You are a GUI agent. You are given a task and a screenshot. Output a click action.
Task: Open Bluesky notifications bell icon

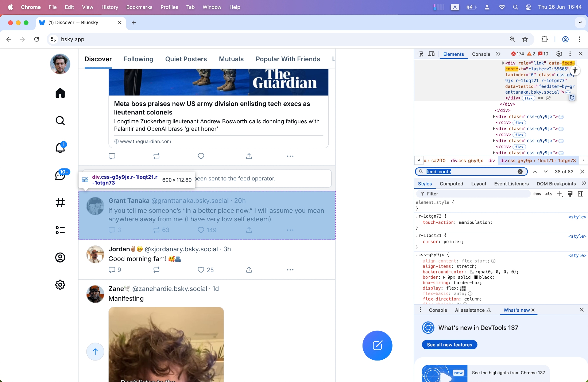60,148
